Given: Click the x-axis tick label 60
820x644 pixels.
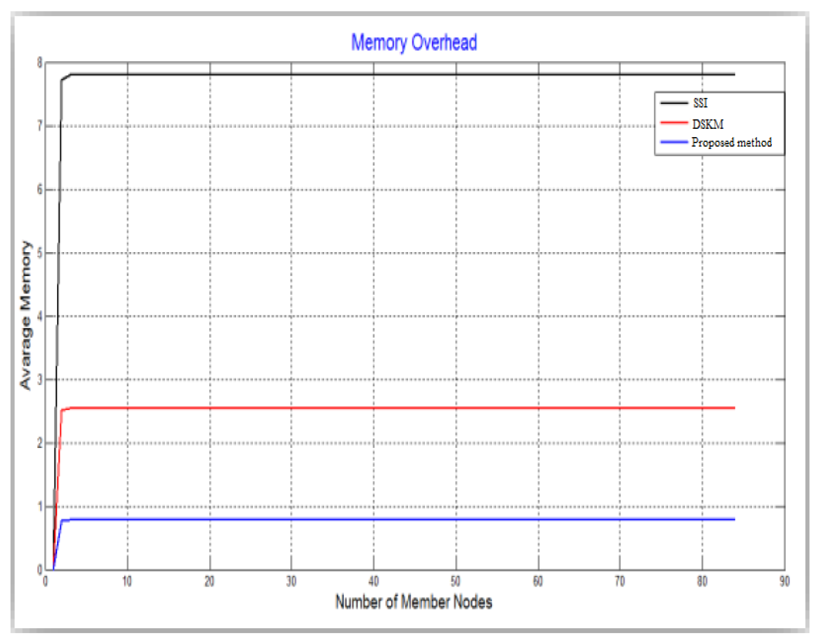Looking at the screenshot, I should point(538,581).
